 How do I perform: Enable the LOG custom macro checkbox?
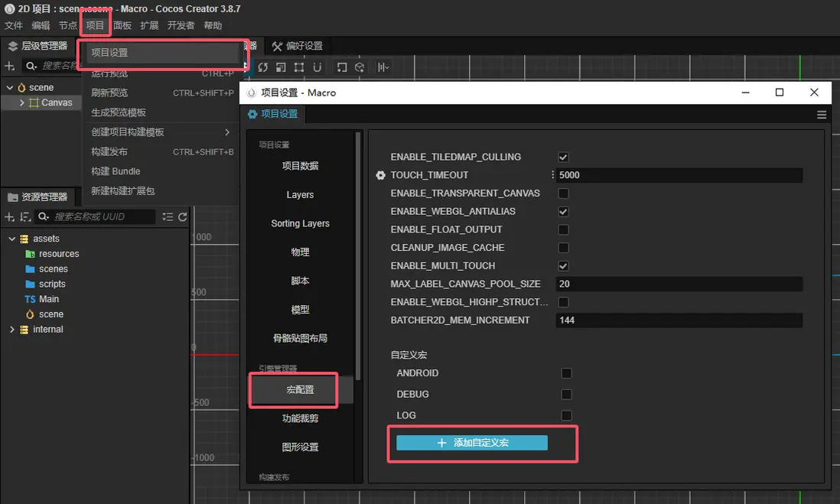(x=566, y=415)
